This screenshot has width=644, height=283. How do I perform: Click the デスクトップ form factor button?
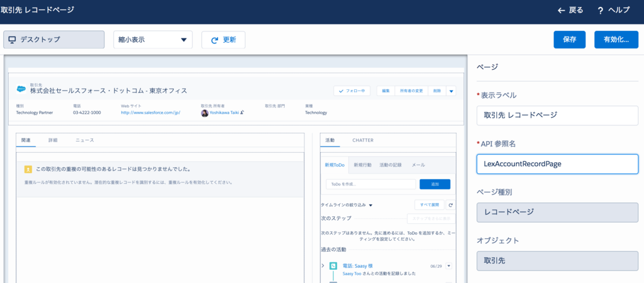click(x=54, y=40)
